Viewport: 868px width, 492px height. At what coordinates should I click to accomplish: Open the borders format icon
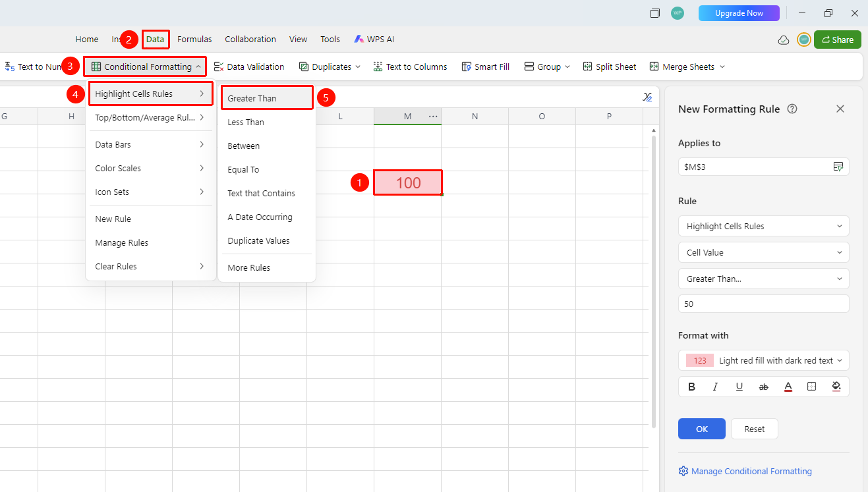[811, 387]
